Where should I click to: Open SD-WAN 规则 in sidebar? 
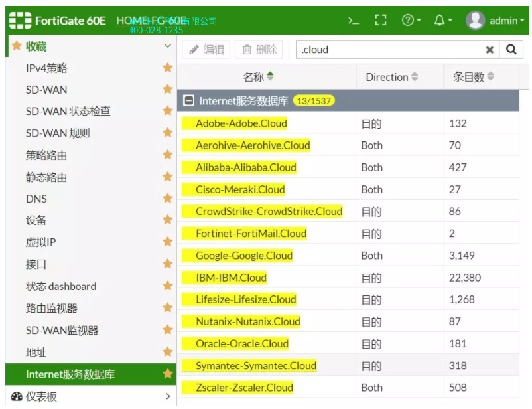coord(58,133)
